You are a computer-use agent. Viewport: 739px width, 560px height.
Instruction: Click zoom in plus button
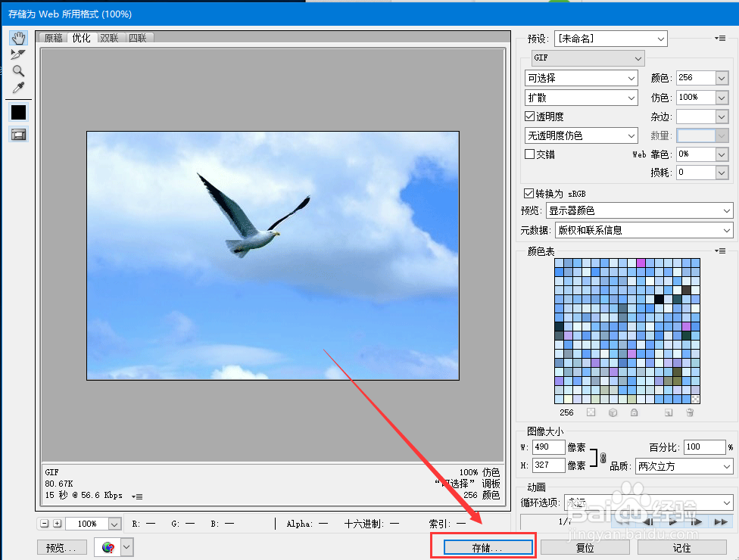pos(57,523)
